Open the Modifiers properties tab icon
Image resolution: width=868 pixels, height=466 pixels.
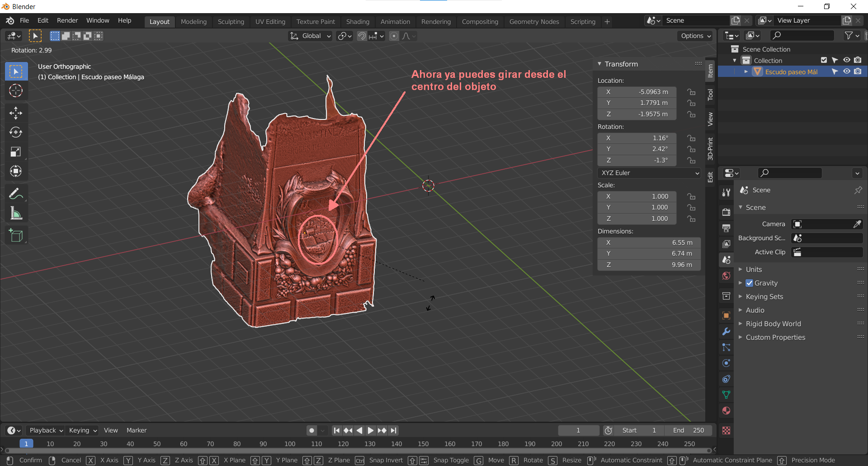(x=726, y=331)
